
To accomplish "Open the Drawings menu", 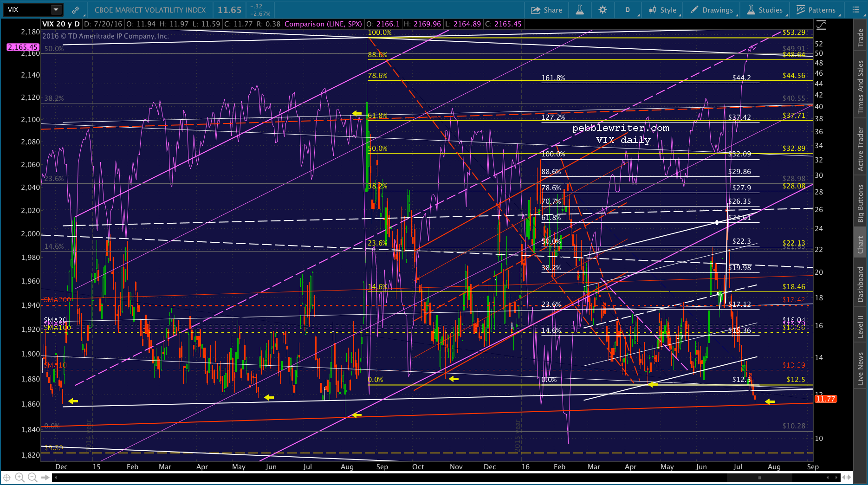I will (712, 10).
